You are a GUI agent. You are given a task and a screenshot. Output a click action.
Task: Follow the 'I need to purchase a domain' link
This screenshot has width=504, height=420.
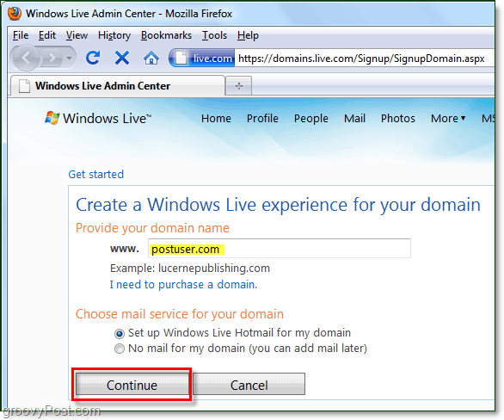click(183, 285)
